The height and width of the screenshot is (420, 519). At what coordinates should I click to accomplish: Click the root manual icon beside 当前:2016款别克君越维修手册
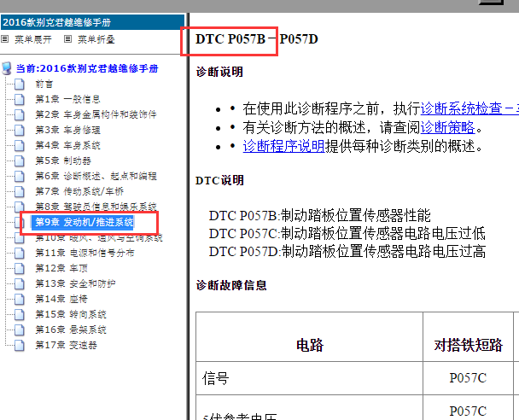tap(8, 67)
